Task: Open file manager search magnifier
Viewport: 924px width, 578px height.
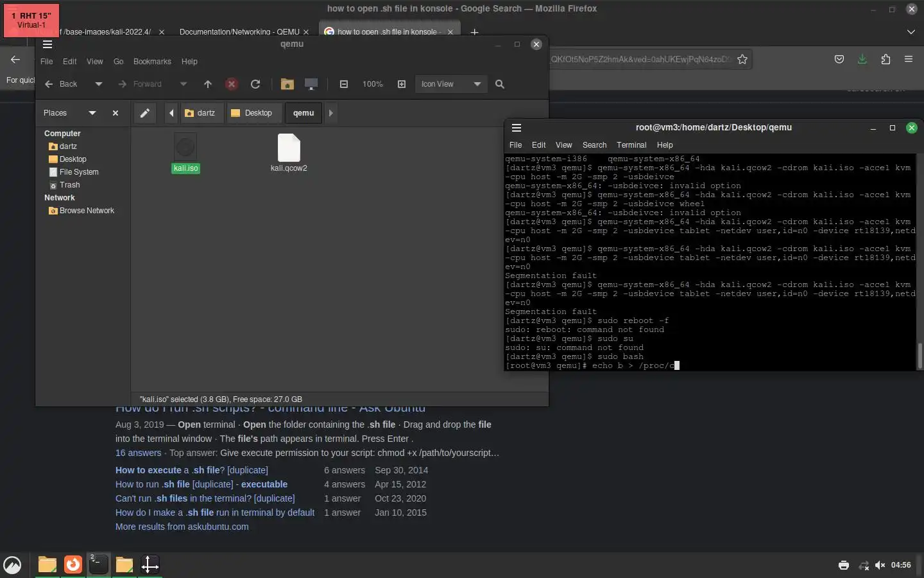Action: [500, 84]
